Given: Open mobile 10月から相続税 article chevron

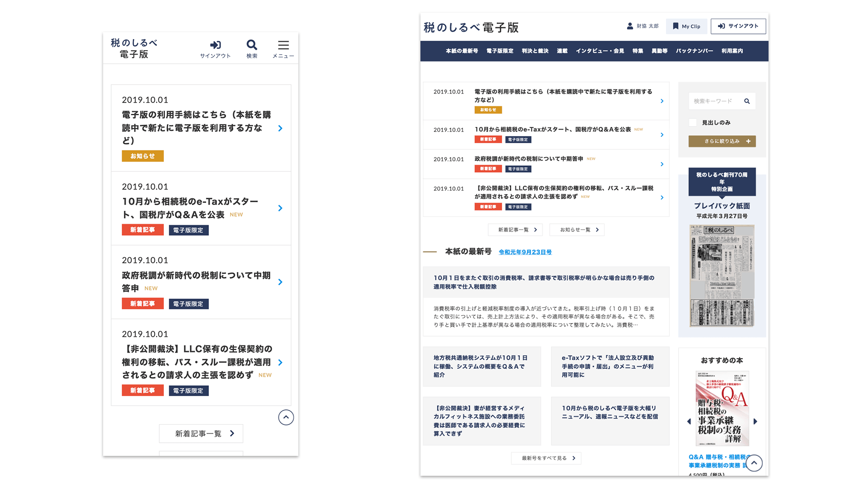Looking at the screenshot, I should point(280,208).
